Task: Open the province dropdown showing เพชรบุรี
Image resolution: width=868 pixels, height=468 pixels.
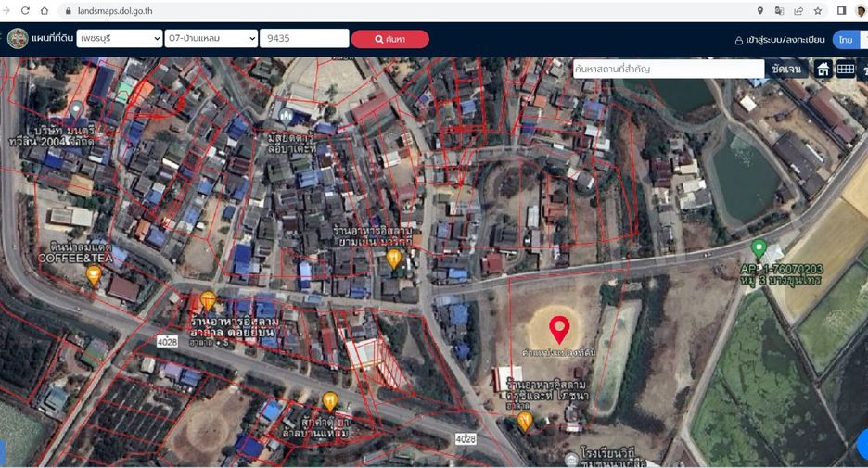Action: 119,38
